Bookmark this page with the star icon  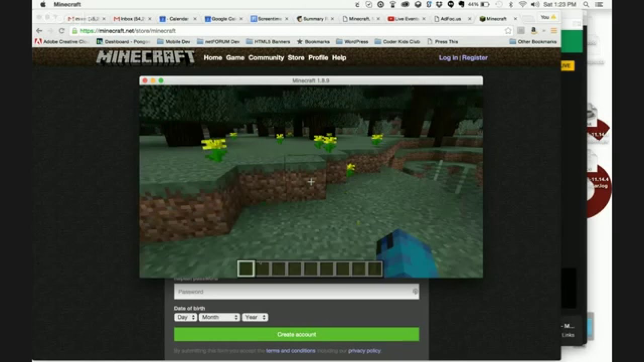click(509, 31)
